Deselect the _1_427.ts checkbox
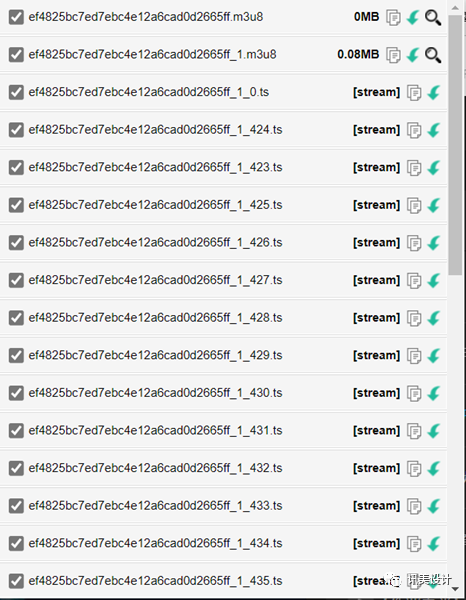The height and width of the screenshot is (600, 466). click(x=16, y=280)
